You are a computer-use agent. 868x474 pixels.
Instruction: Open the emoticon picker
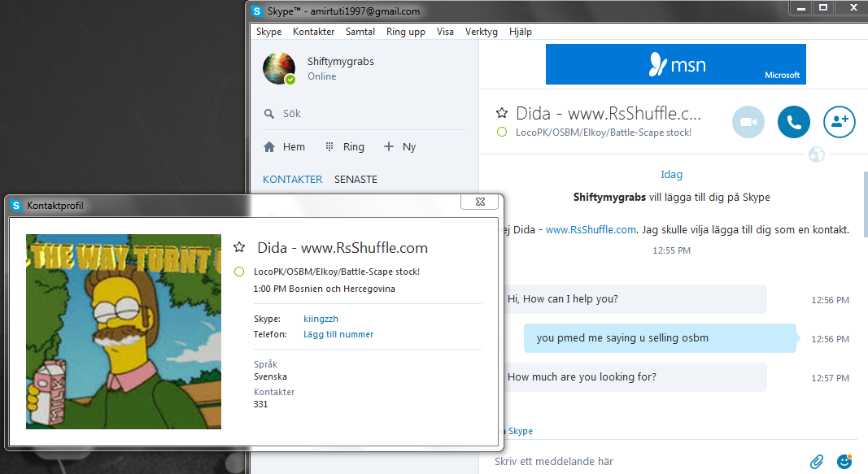coord(844,461)
